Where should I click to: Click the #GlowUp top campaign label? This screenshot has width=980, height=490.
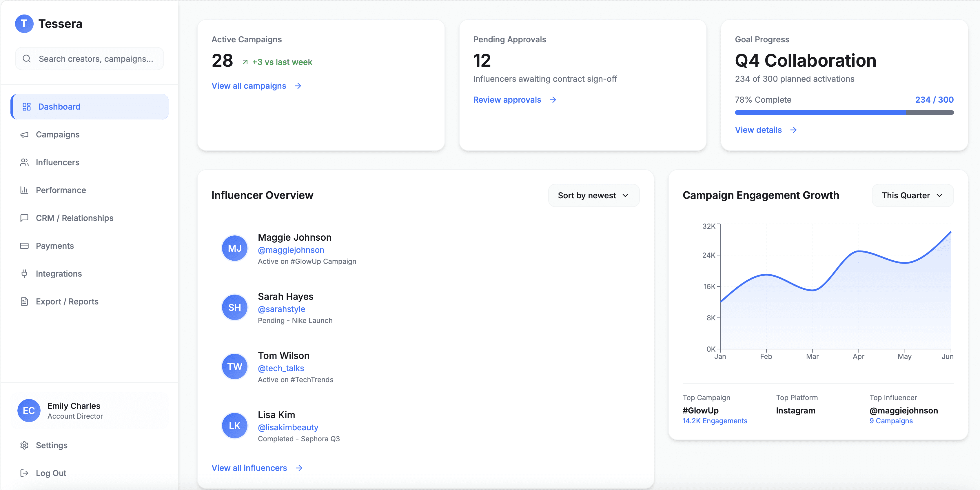tap(700, 411)
